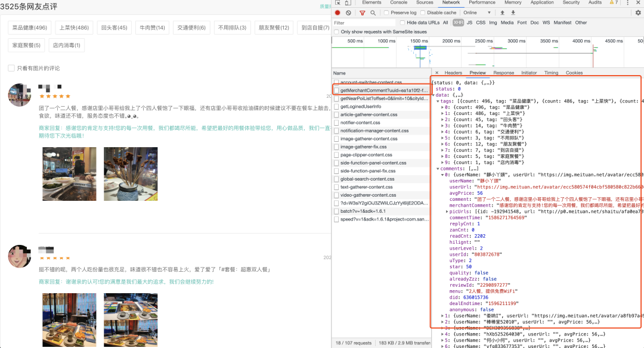This screenshot has width=644, height=348.
Task: Open network settings gear icon
Action: pos(638,13)
